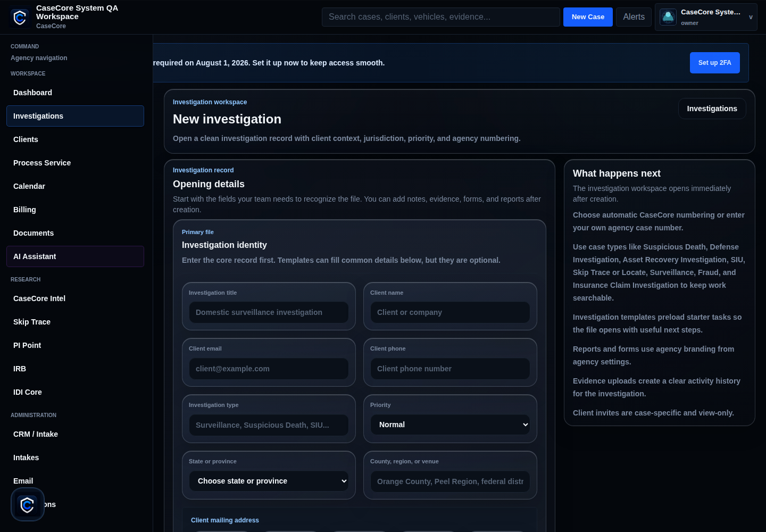
Task: Focus the global search cases field
Action: coord(440,17)
